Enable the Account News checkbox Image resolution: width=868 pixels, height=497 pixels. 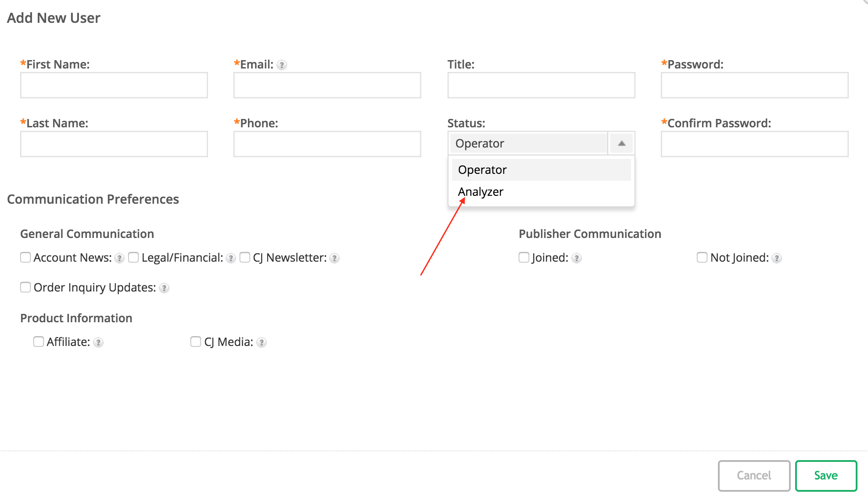(x=25, y=257)
